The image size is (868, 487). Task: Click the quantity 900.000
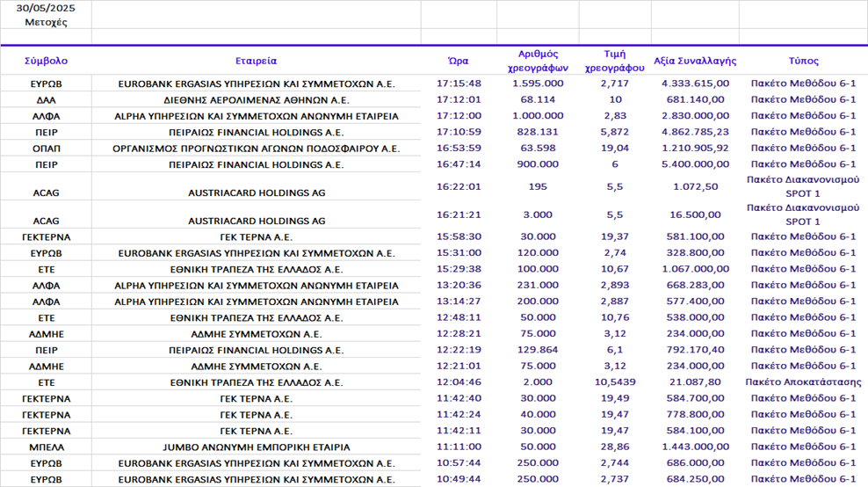tap(538, 164)
